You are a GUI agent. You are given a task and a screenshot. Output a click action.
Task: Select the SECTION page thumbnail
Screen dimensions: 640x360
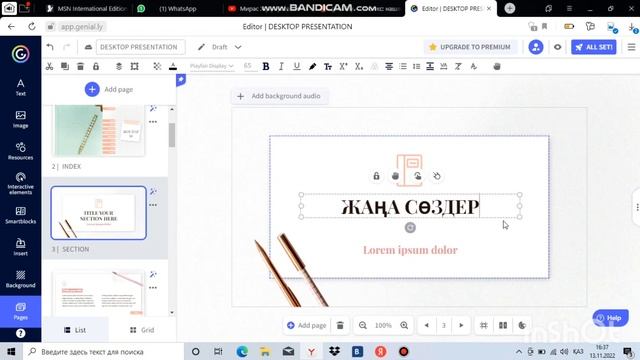98,213
